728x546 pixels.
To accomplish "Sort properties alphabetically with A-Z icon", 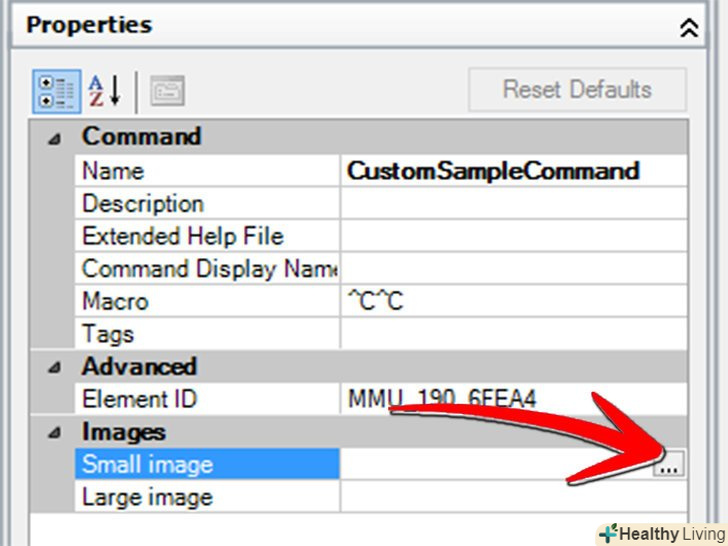I will (x=105, y=91).
